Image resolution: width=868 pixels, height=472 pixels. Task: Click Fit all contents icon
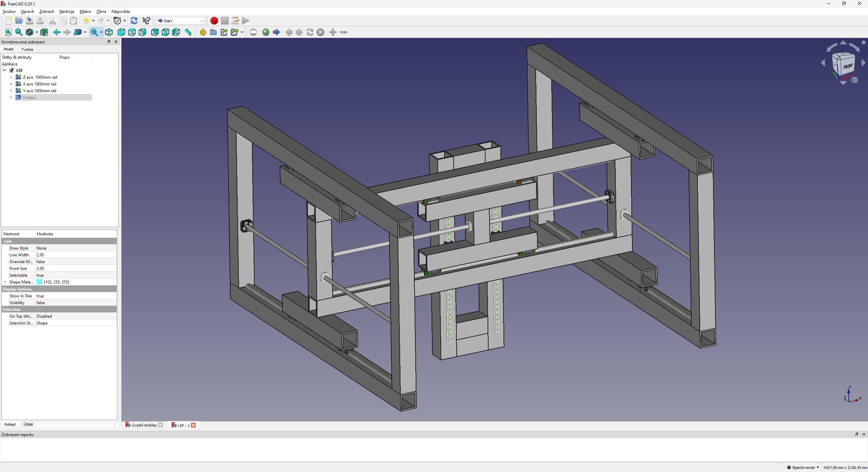[x=8, y=32]
